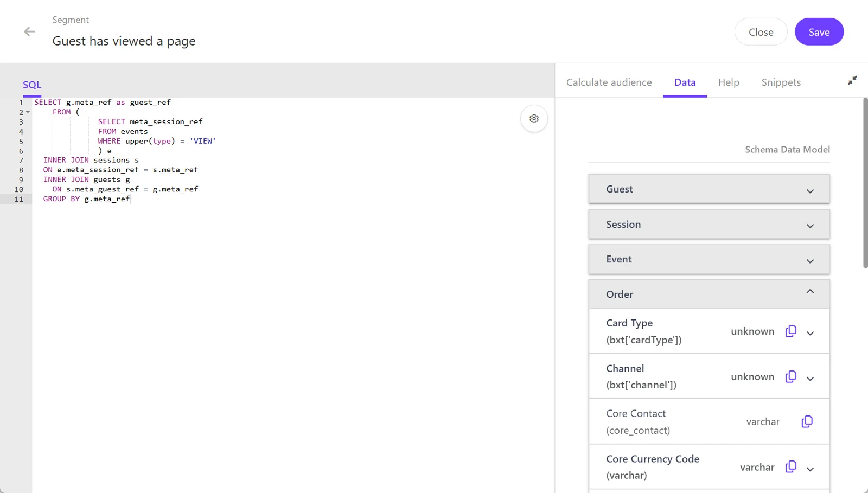
Task: Click 'INNER JOIN sessions s' code line
Action: (x=91, y=160)
